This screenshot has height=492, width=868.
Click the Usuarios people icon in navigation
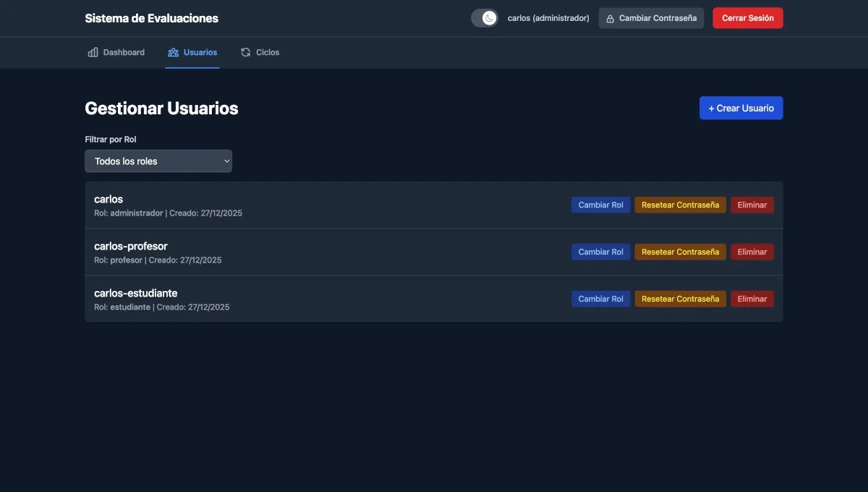[172, 51]
